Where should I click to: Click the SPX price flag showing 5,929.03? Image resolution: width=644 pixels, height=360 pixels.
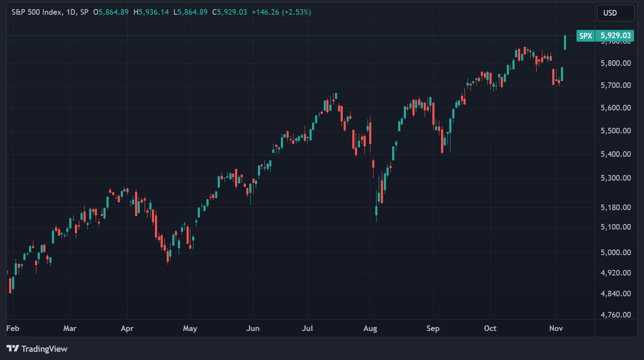point(604,36)
